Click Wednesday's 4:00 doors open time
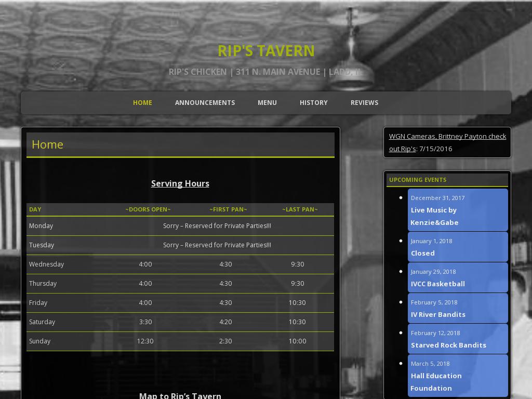This screenshot has width=532, height=399. tap(145, 264)
